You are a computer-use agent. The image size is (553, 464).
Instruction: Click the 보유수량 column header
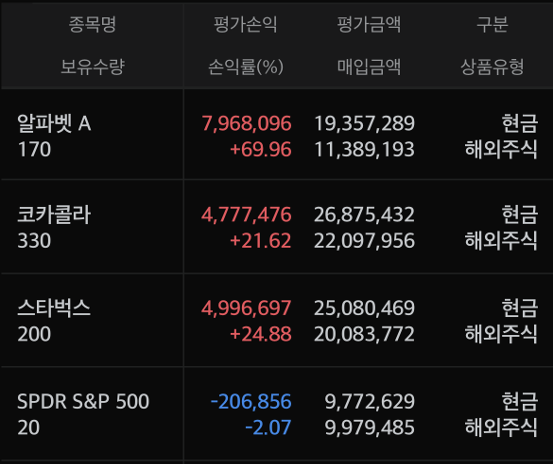pyautogui.click(x=92, y=66)
